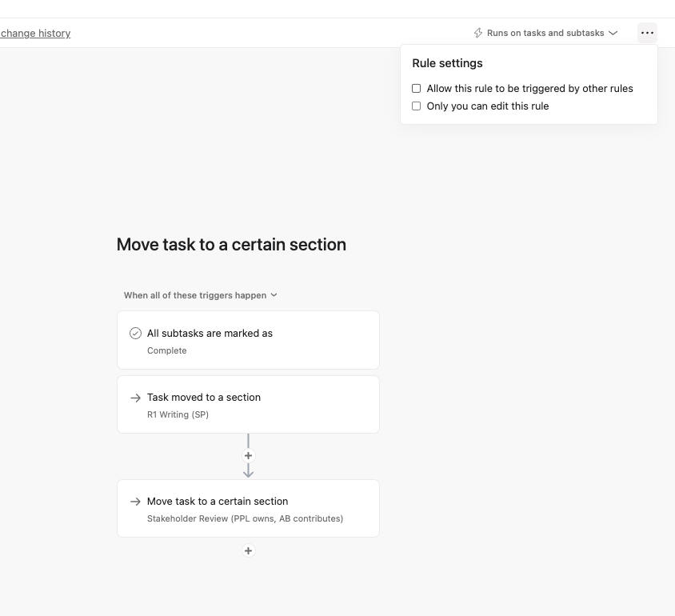Select the All subtasks are marked as trigger
Screen dimensions: 675x616
248,340
